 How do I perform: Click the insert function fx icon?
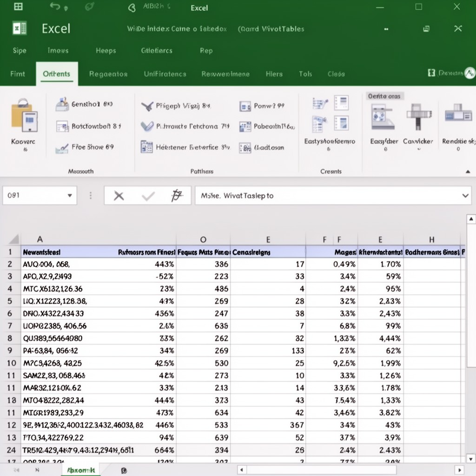(x=177, y=196)
